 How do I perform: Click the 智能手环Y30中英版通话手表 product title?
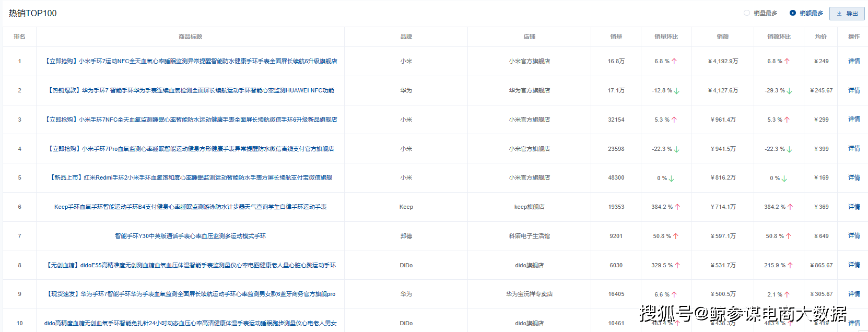[191, 236]
